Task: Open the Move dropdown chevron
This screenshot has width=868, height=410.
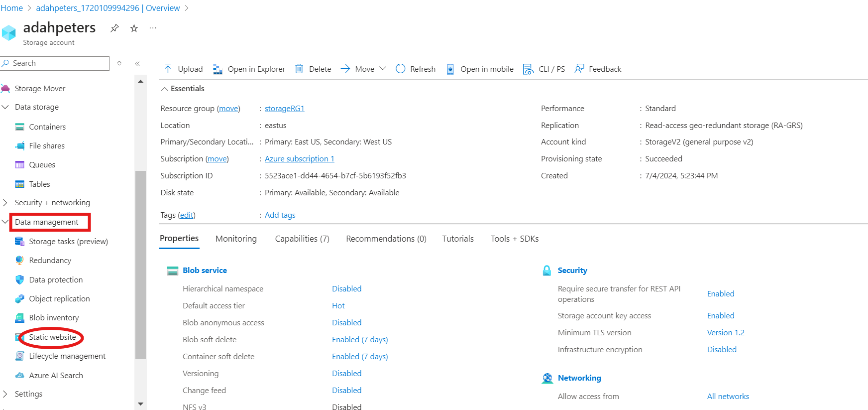Action: (x=383, y=68)
